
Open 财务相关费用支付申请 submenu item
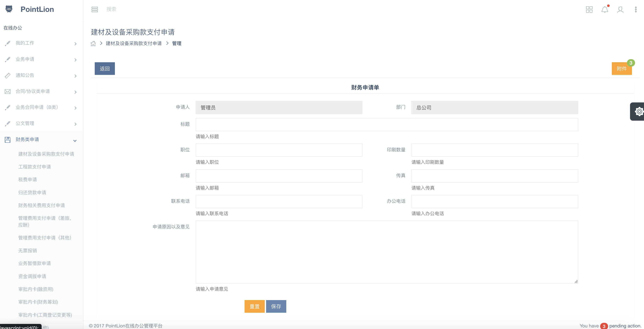[42, 205]
